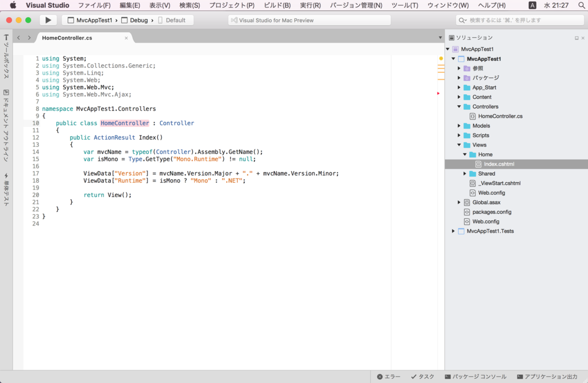Navigate forward with the right arrow

pos(29,37)
